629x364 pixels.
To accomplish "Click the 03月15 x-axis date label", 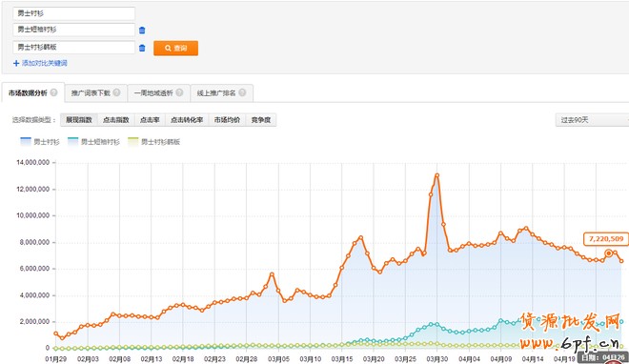I will tap(342, 359).
